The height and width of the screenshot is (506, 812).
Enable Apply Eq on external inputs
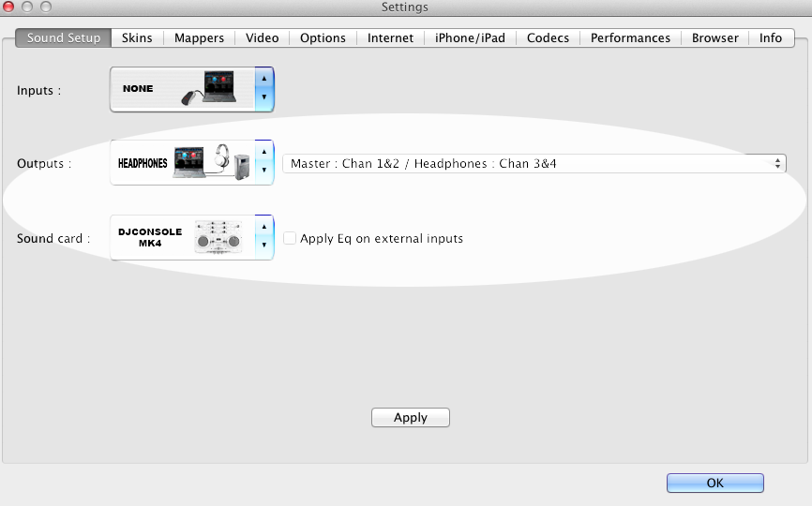tap(291, 239)
